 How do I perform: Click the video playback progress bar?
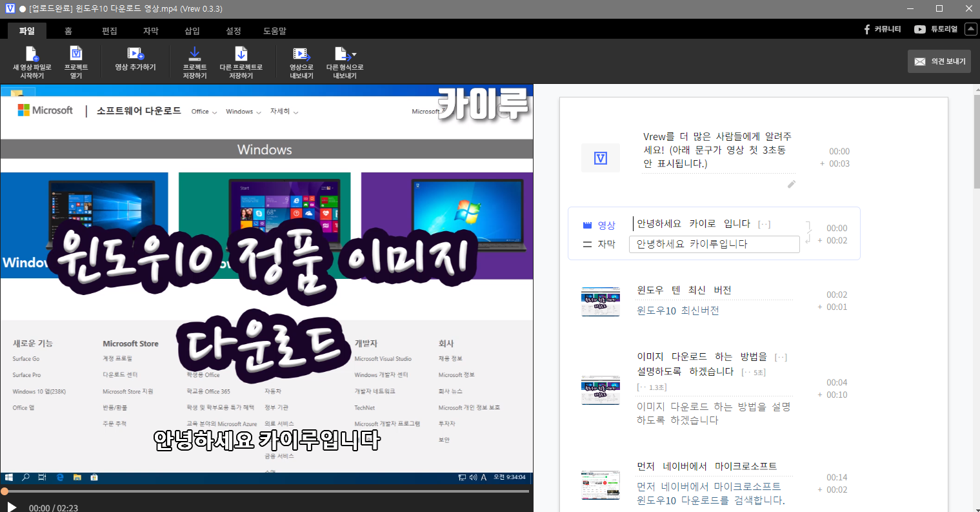tap(266, 491)
